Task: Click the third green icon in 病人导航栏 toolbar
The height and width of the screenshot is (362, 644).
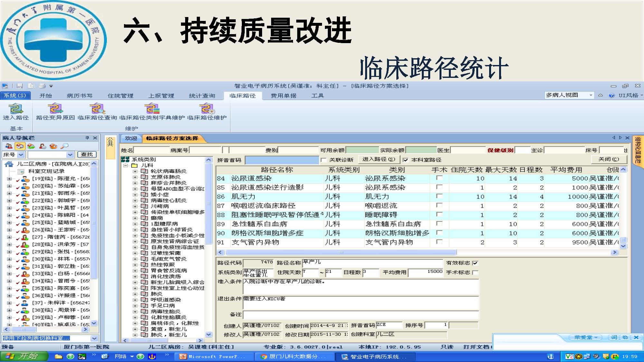Action: coord(31,146)
